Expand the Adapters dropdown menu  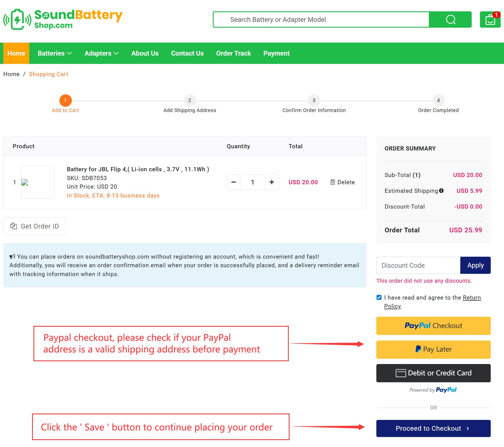point(101,53)
